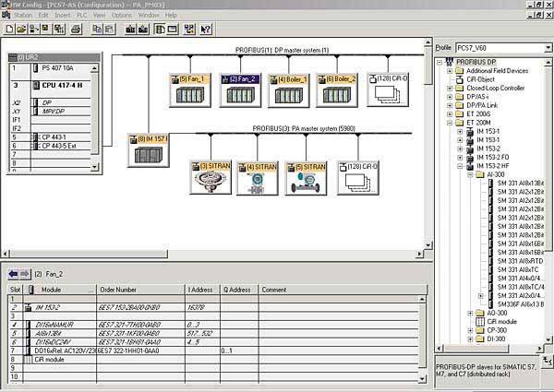The width and height of the screenshot is (554, 392).
Task: Open the Options menu
Action: [x=122, y=16]
